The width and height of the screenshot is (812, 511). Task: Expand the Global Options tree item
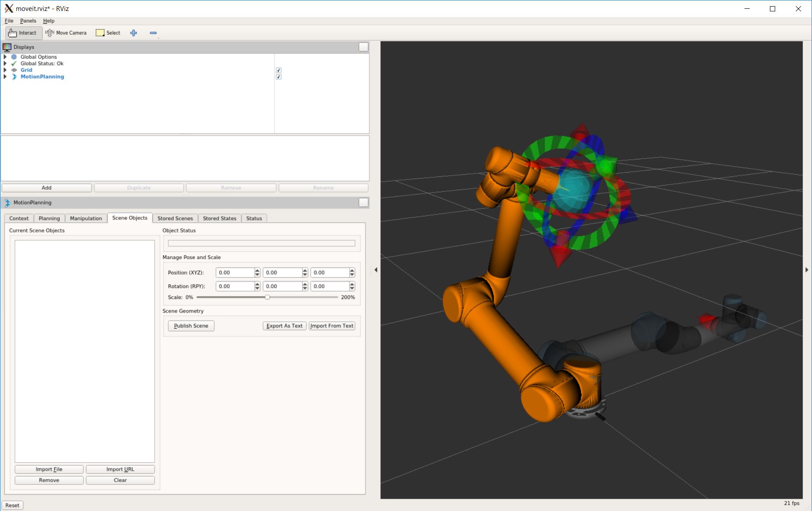coord(5,56)
